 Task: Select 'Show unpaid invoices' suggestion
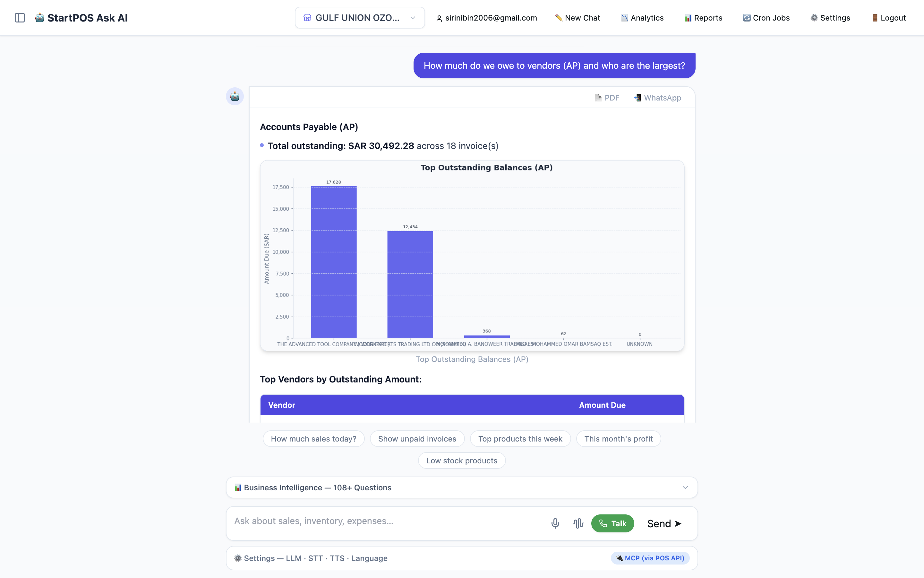tap(417, 439)
